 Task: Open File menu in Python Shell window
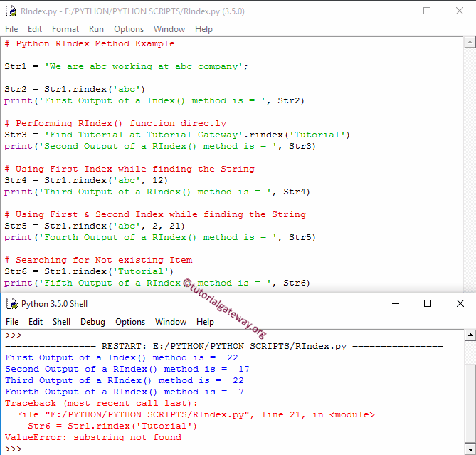[x=12, y=322]
